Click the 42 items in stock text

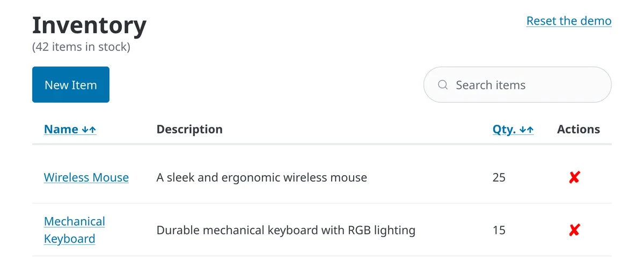(x=81, y=47)
